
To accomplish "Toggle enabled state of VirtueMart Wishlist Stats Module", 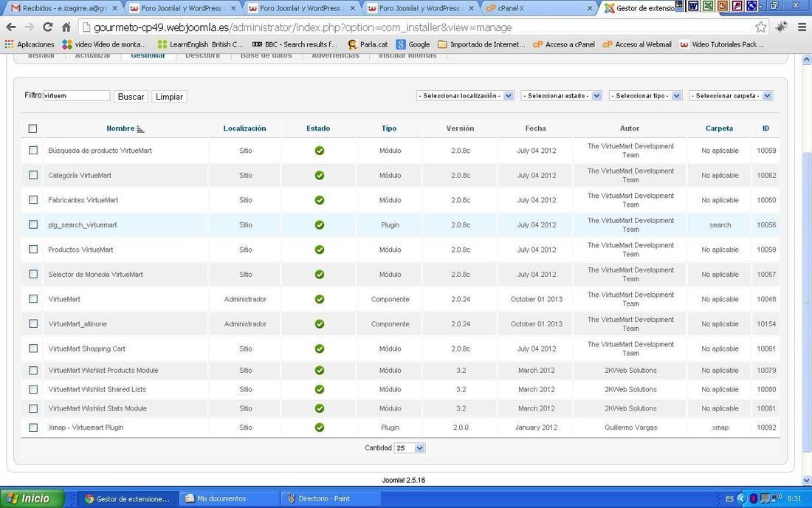I will coord(319,408).
